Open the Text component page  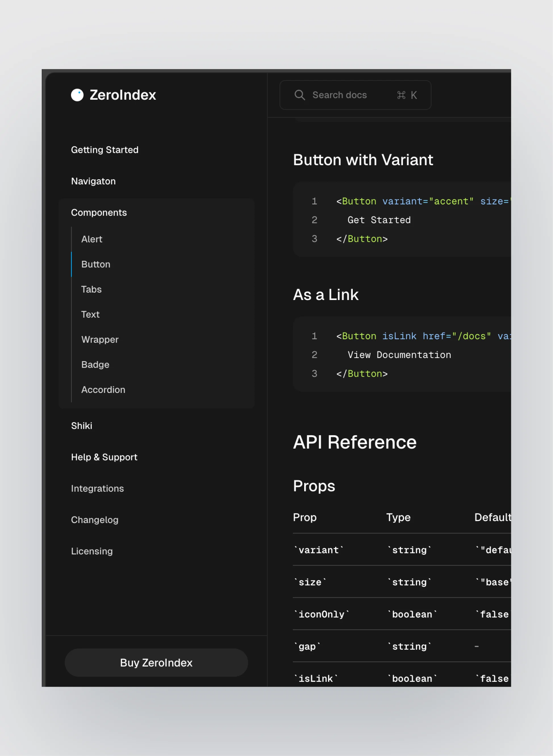(x=90, y=315)
